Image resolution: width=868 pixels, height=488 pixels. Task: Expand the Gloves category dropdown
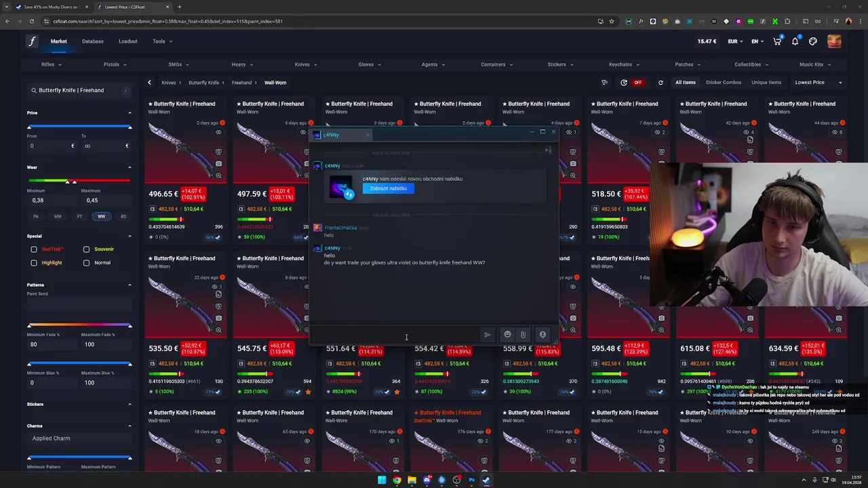(x=370, y=64)
